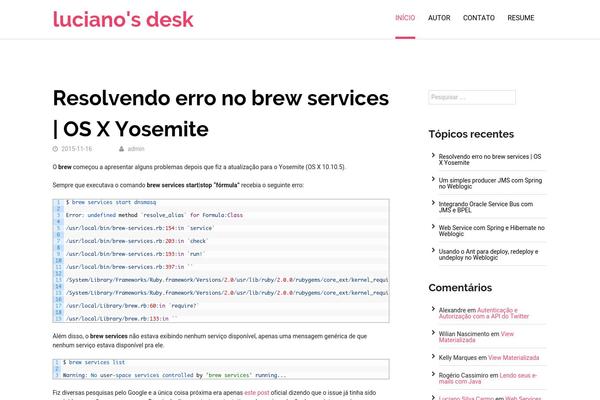The width and height of the screenshot is (600, 400).
Task: Click the clock icon beside the post date
Action: pos(55,149)
